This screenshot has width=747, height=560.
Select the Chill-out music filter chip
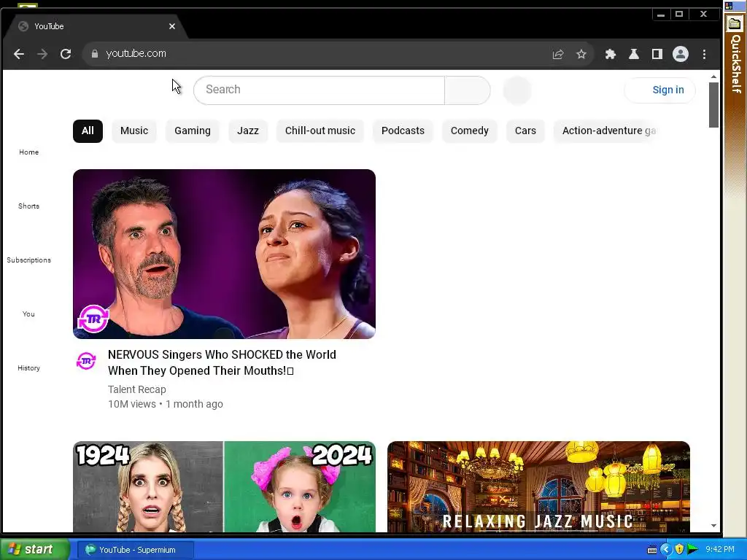pos(320,131)
